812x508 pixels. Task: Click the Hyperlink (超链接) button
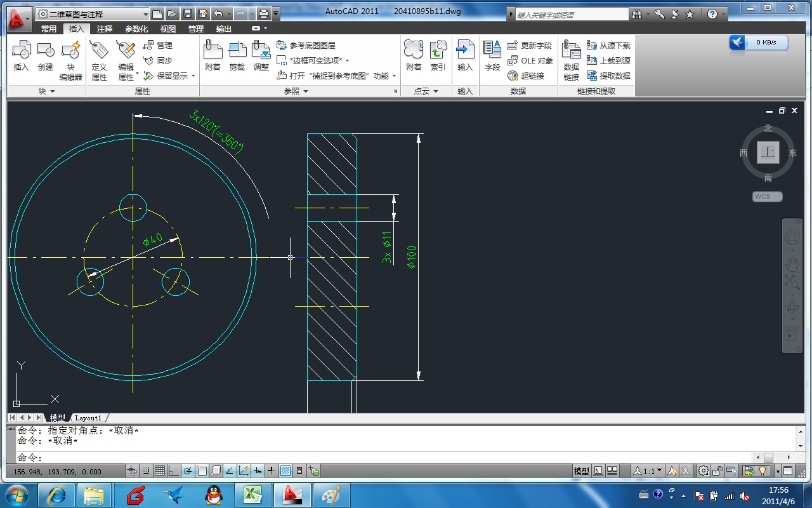tap(527, 76)
